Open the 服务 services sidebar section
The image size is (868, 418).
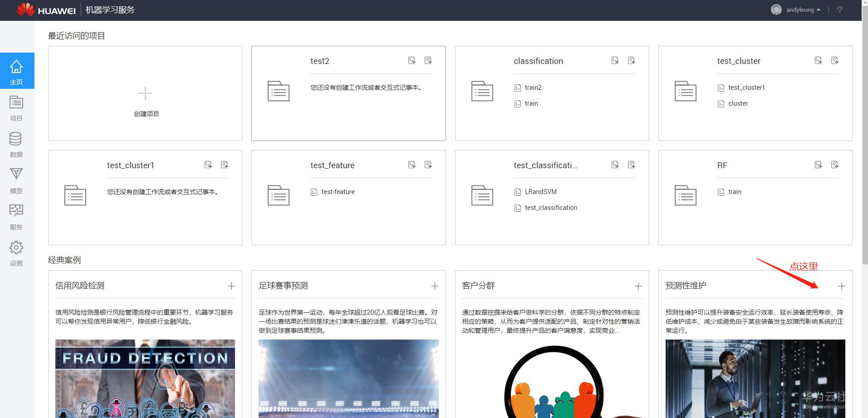[16, 216]
